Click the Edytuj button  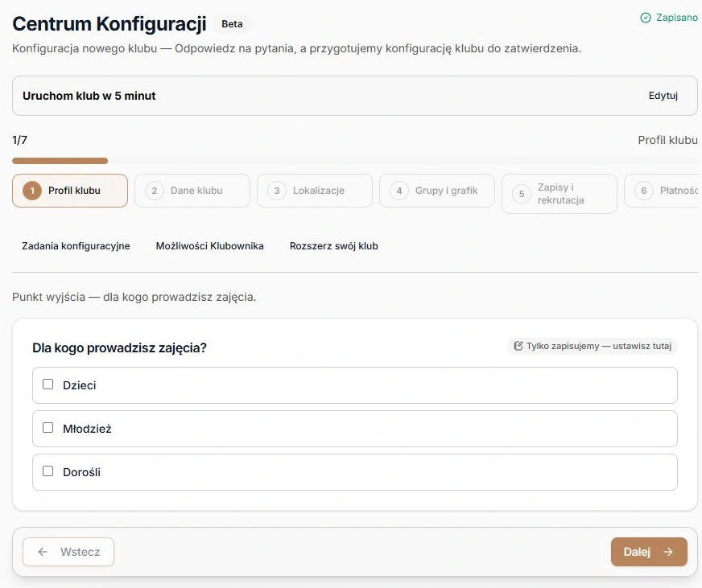coord(663,96)
